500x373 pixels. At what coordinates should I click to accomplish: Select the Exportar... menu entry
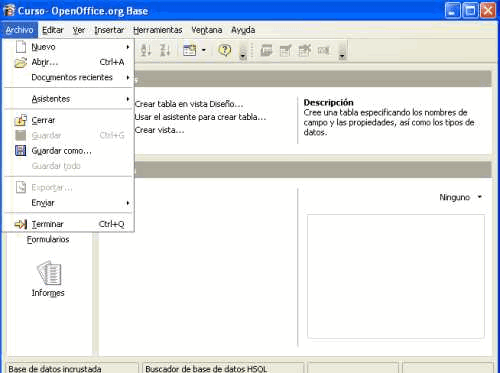click(68, 187)
